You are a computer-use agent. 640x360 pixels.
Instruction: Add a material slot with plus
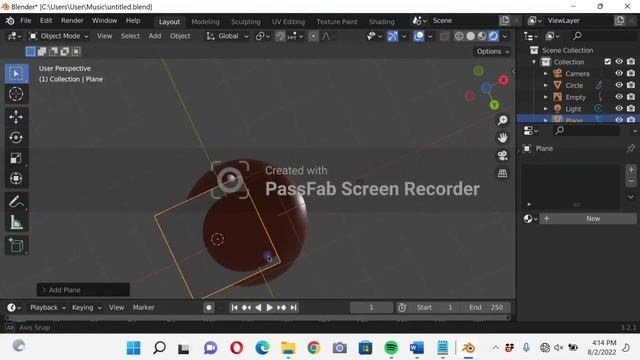pyautogui.click(x=631, y=169)
